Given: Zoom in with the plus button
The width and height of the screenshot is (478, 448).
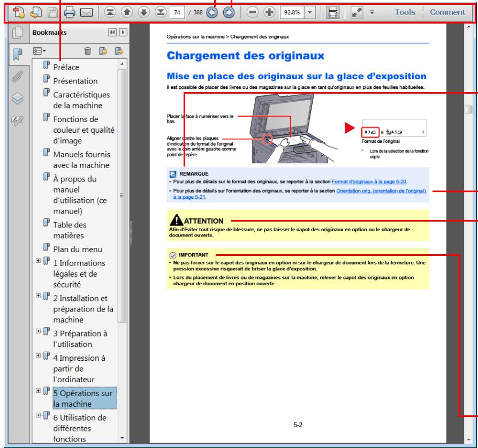Looking at the screenshot, I should 269,12.
